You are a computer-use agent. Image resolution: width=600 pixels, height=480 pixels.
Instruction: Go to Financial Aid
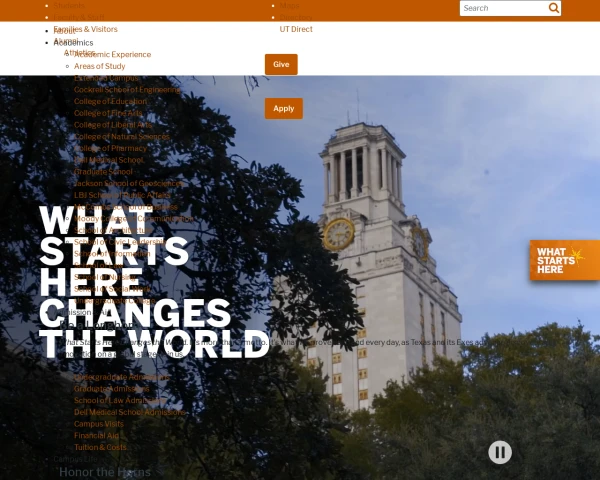point(96,436)
